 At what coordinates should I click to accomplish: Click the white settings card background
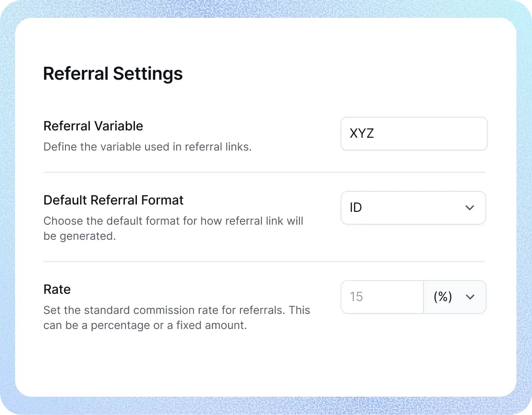point(264,366)
